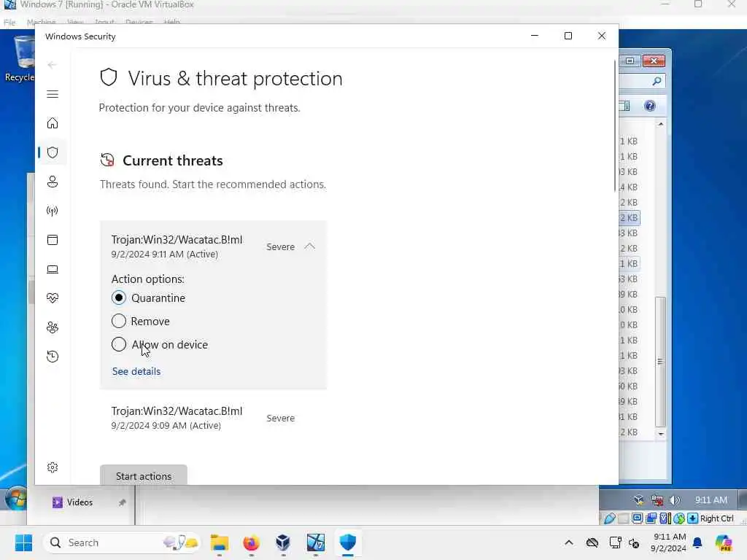The width and height of the screenshot is (747, 560).
Task: Open Firefox from the taskbar
Action: pyautogui.click(x=252, y=542)
